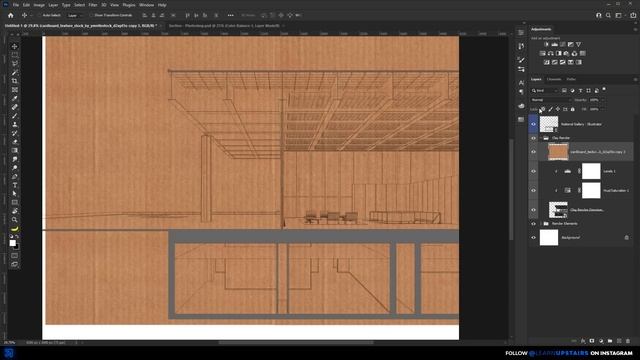Open the Filter menu
640x360 pixels.
(93, 5)
